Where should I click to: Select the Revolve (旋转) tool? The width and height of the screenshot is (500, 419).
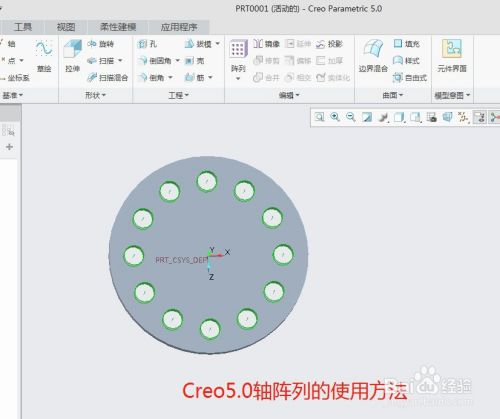coord(100,44)
